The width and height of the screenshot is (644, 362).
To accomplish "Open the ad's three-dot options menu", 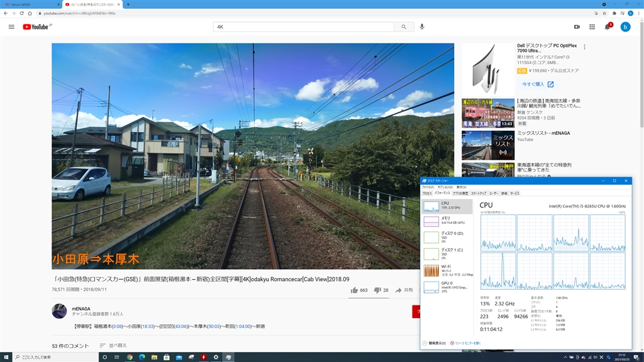I will point(584,47).
